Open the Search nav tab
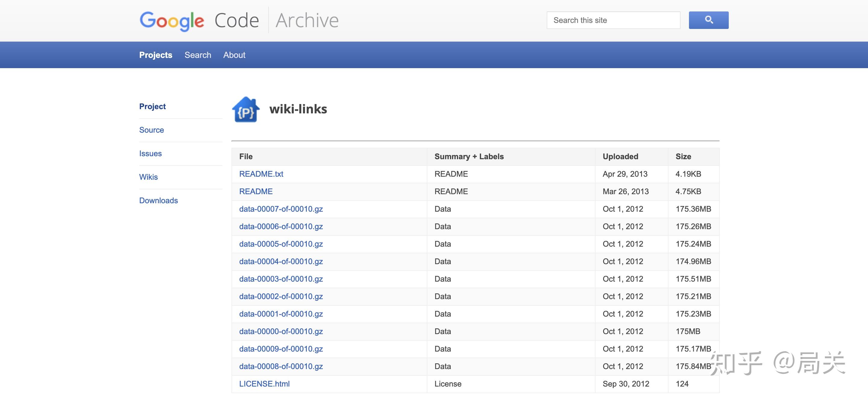Viewport: 868px width, 398px height. tap(198, 55)
